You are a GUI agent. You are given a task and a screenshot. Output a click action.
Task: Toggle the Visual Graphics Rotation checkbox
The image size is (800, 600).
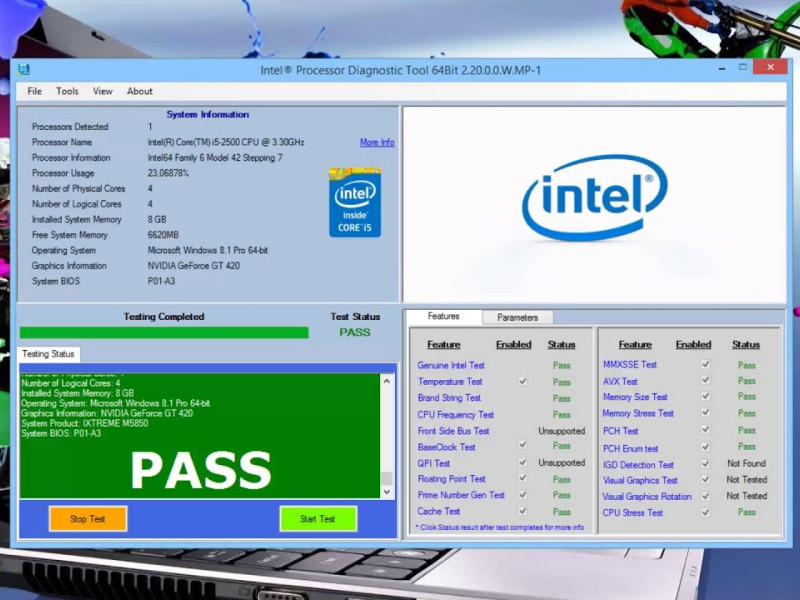(706, 495)
